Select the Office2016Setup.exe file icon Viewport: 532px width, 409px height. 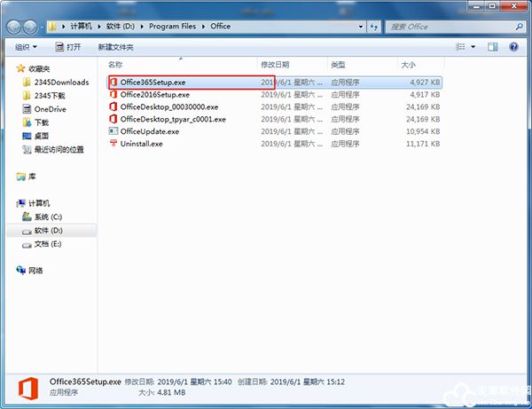coord(113,94)
